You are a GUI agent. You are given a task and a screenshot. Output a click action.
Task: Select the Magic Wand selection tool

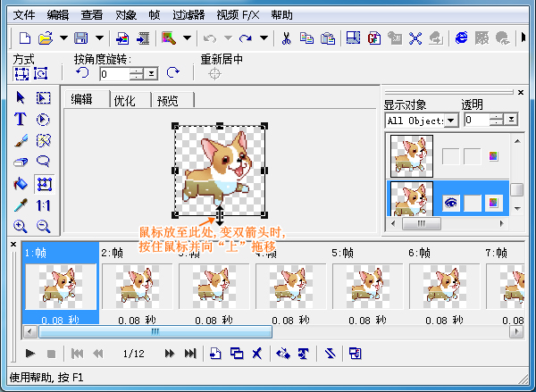(44, 140)
